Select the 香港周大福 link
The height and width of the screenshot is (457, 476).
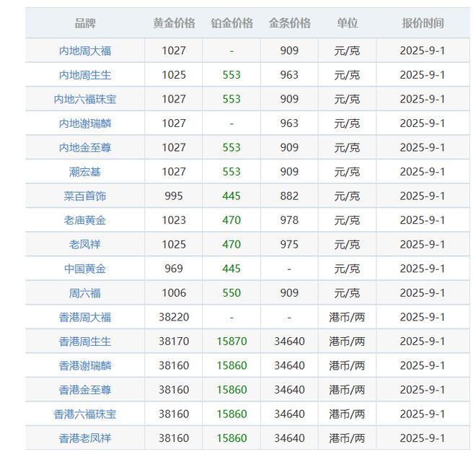click(85, 317)
